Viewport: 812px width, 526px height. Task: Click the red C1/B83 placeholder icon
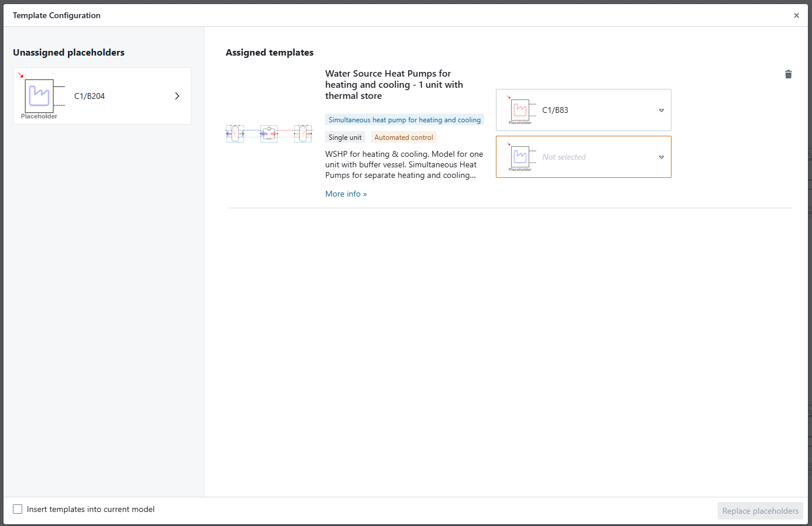pyautogui.click(x=520, y=110)
